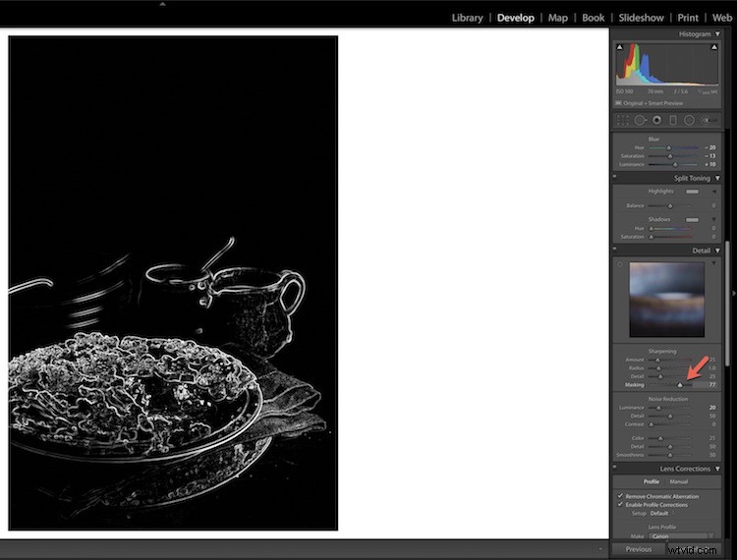Collapse the Shadows split toning triangle
Image resolution: width=737 pixels, height=560 pixels.
(x=714, y=219)
